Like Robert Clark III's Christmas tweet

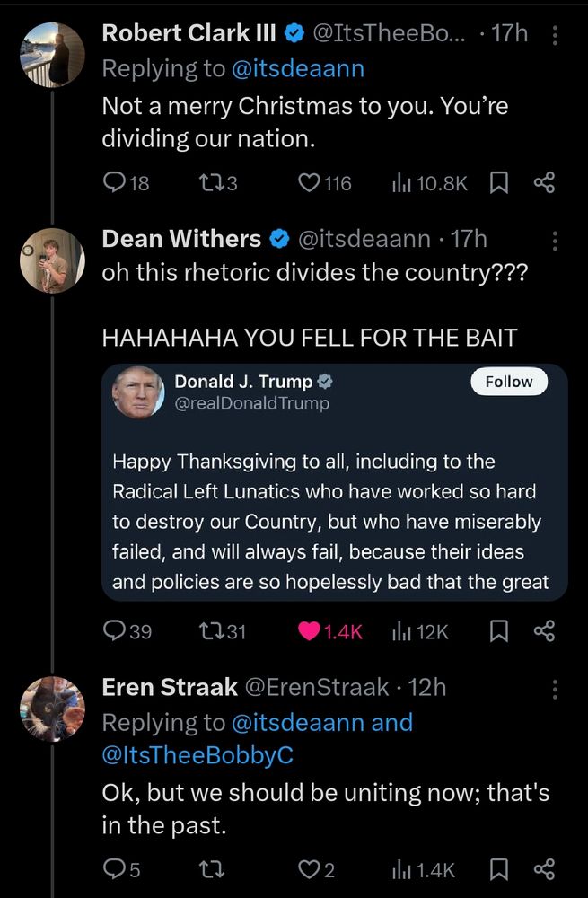(x=310, y=183)
